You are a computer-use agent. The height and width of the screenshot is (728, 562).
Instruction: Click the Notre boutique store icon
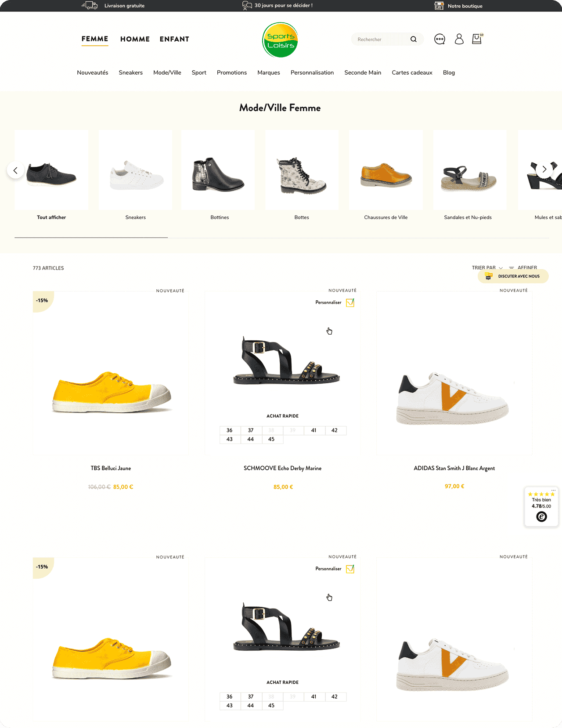coord(439,6)
